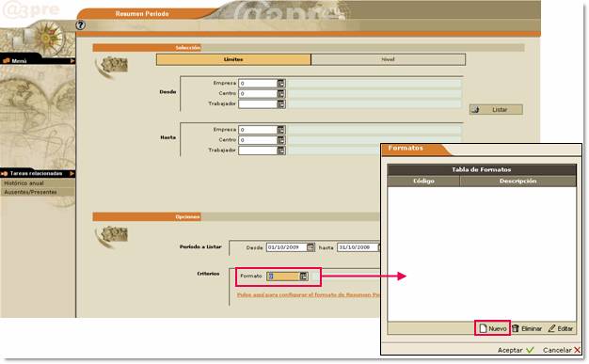Click the Menú folder icon in sidebar

click(x=6, y=61)
